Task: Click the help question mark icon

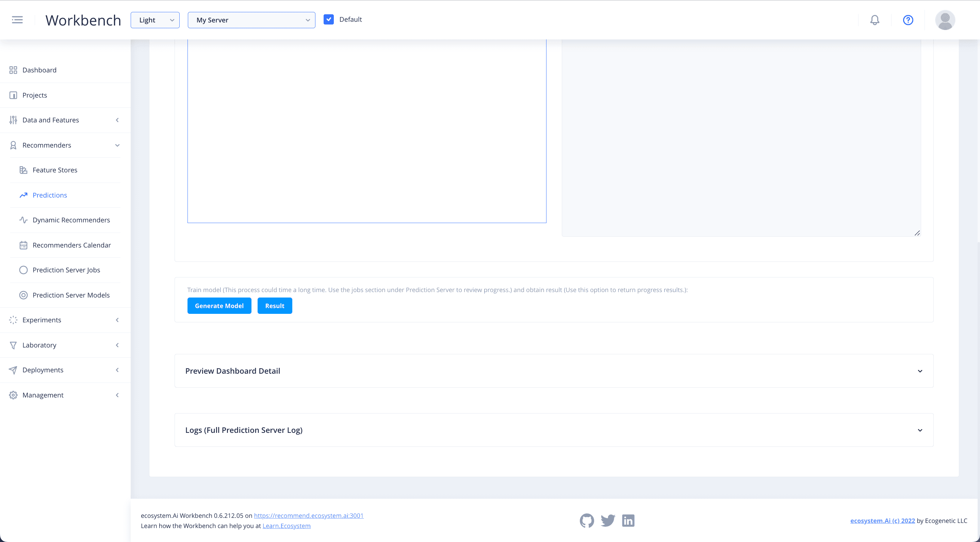Action: click(908, 20)
